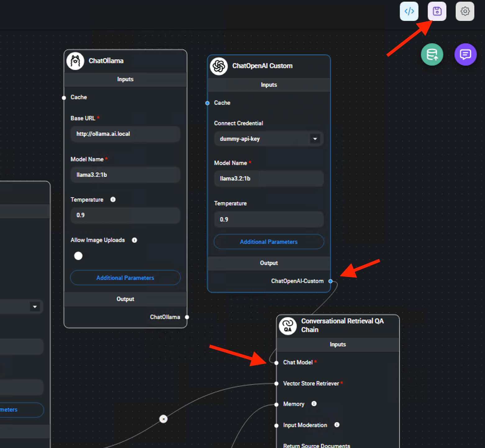Viewport: 485px width, 448px height.
Task: Save the chatflow with disk icon
Action: click(437, 11)
